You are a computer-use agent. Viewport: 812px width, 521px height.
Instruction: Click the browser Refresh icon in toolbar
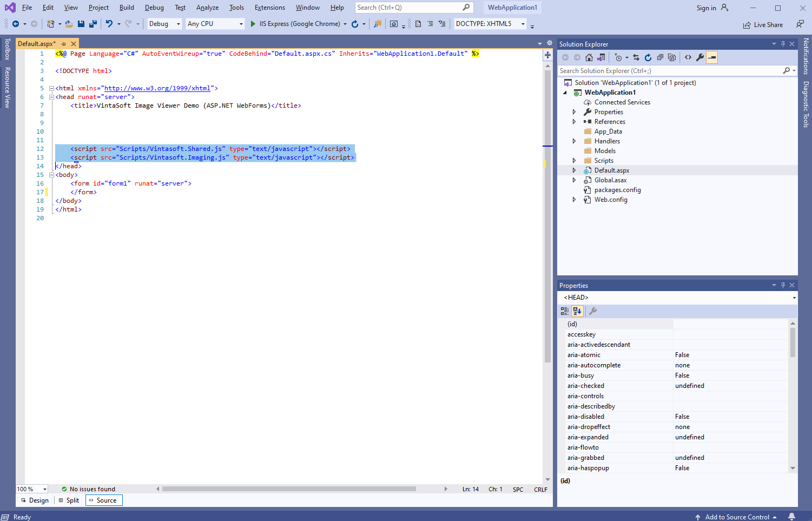355,24
